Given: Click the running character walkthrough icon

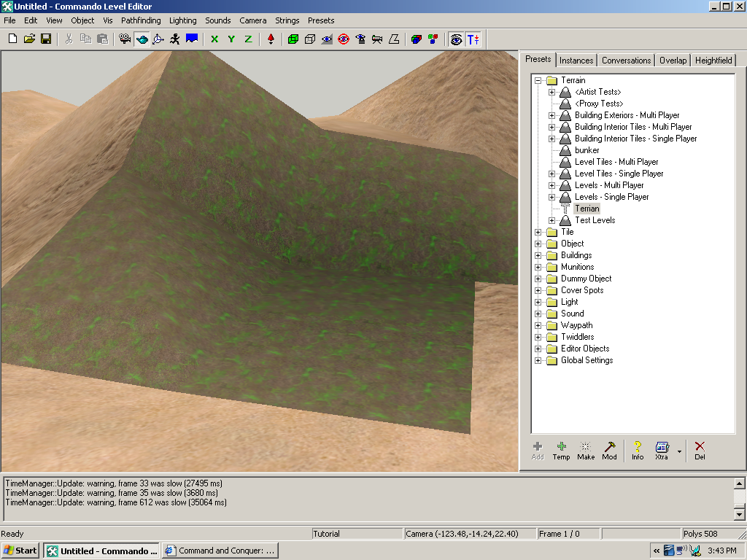Looking at the screenshot, I should tap(175, 39).
